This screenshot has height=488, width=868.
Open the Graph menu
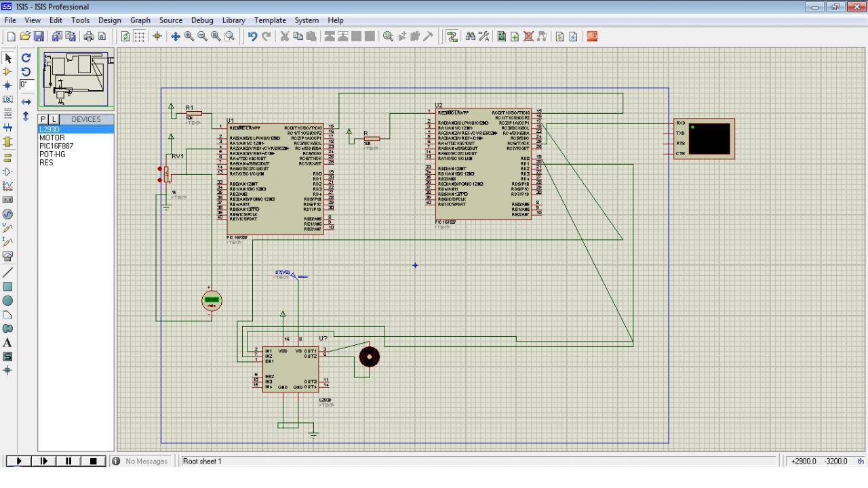(x=140, y=20)
